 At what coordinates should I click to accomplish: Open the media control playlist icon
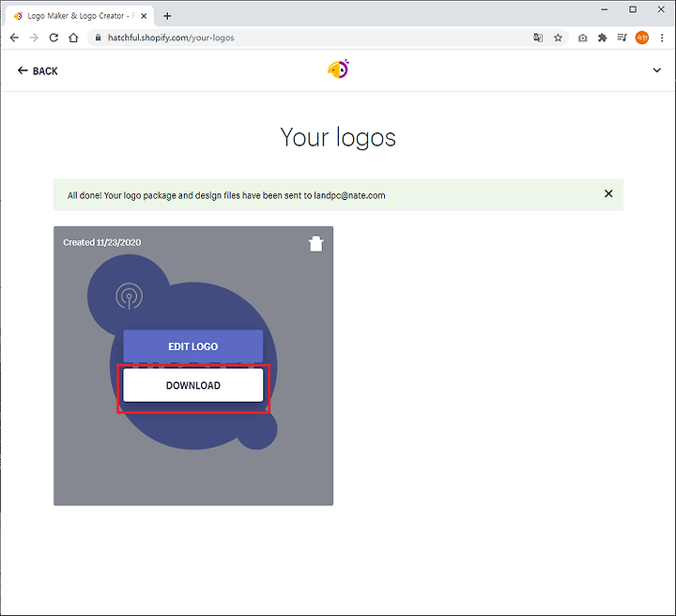click(x=622, y=38)
